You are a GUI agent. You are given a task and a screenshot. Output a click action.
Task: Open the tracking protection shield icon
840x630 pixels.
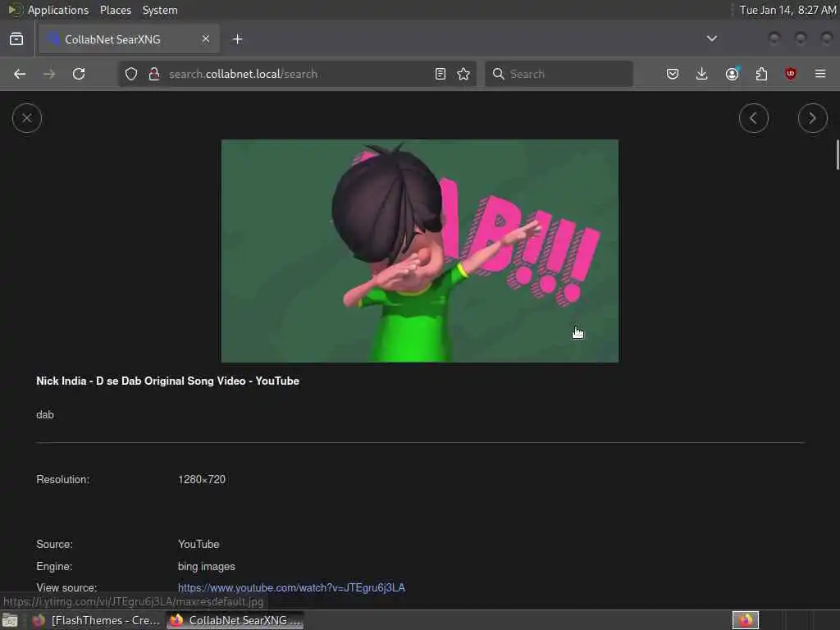pyautogui.click(x=131, y=74)
